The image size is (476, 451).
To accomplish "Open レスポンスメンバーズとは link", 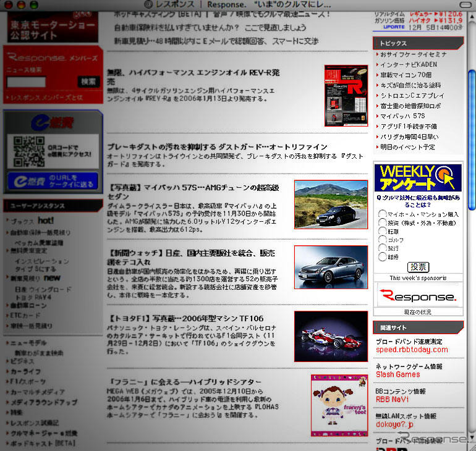I will tap(46, 98).
